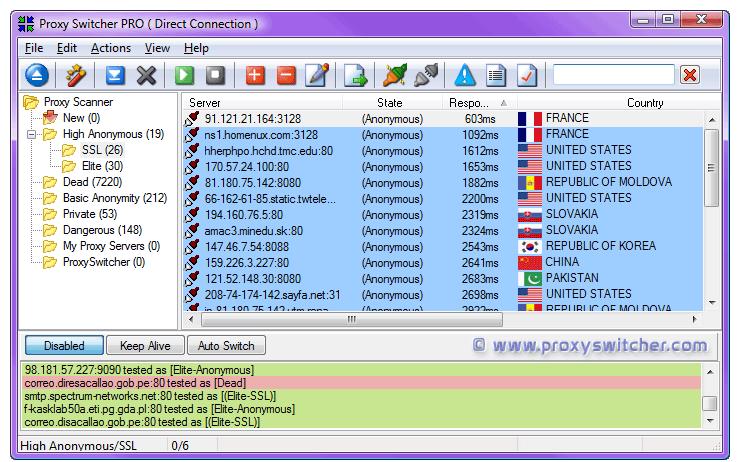Click the blue eject-arrow toolbar icon
This screenshot has width=740, height=462.
(37, 75)
